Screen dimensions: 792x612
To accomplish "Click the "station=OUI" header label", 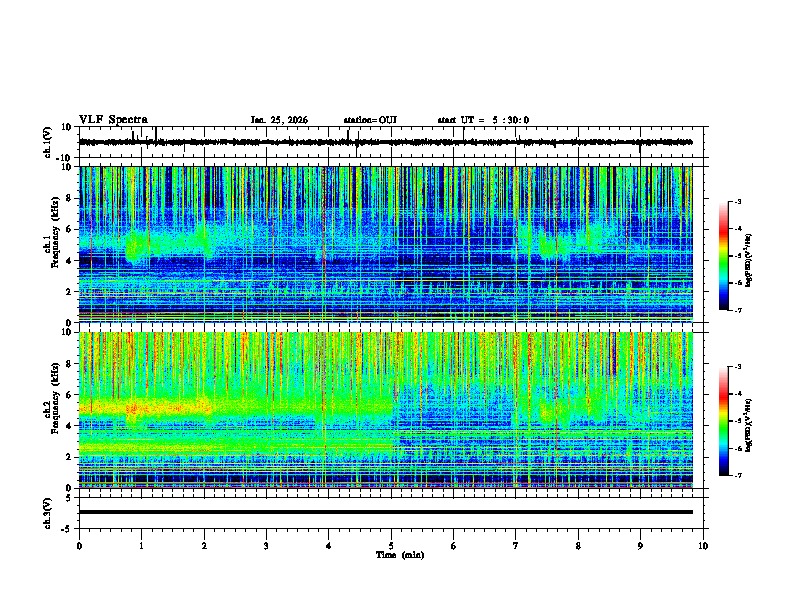I will (370, 120).
